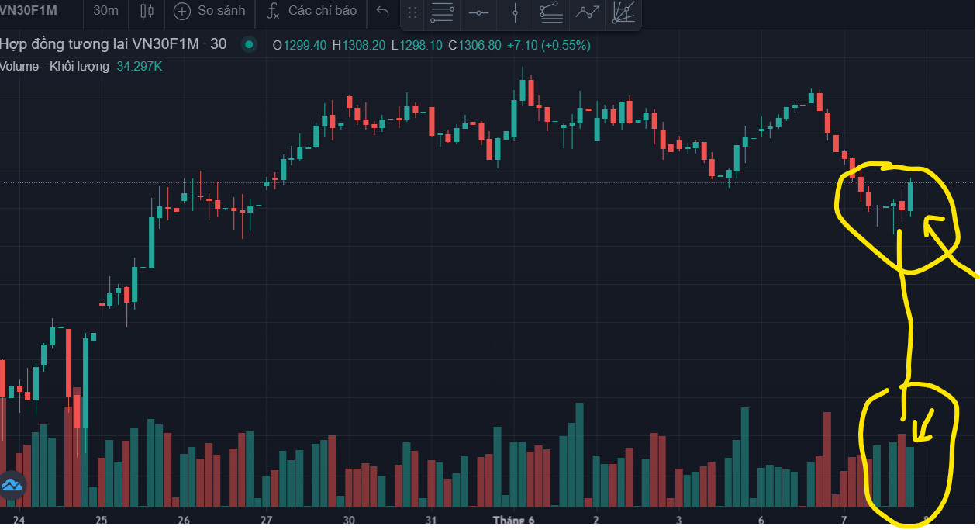Click the Volume - Khối lượng indicator label
The height and width of the screenshot is (530, 980).
tap(54, 67)
